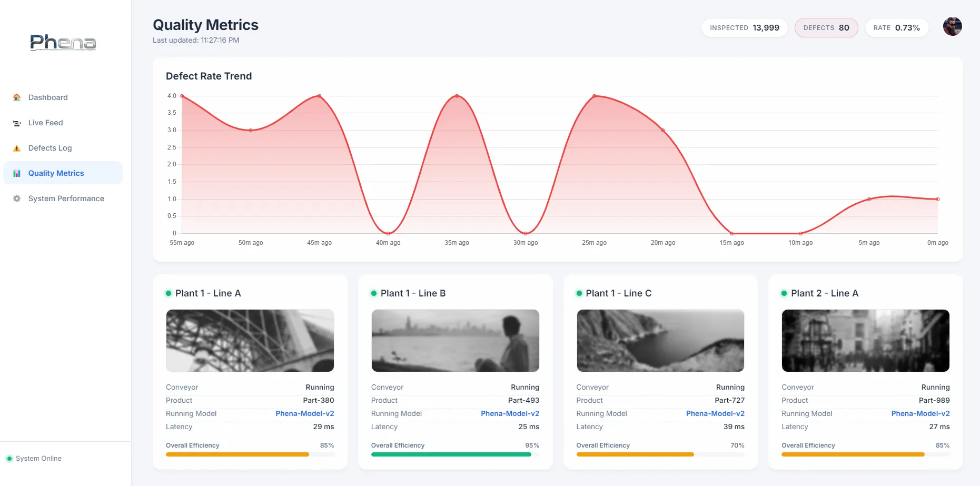Open Phena-Model-v2 link on Plant 1 - Line A

click(305, 413)
